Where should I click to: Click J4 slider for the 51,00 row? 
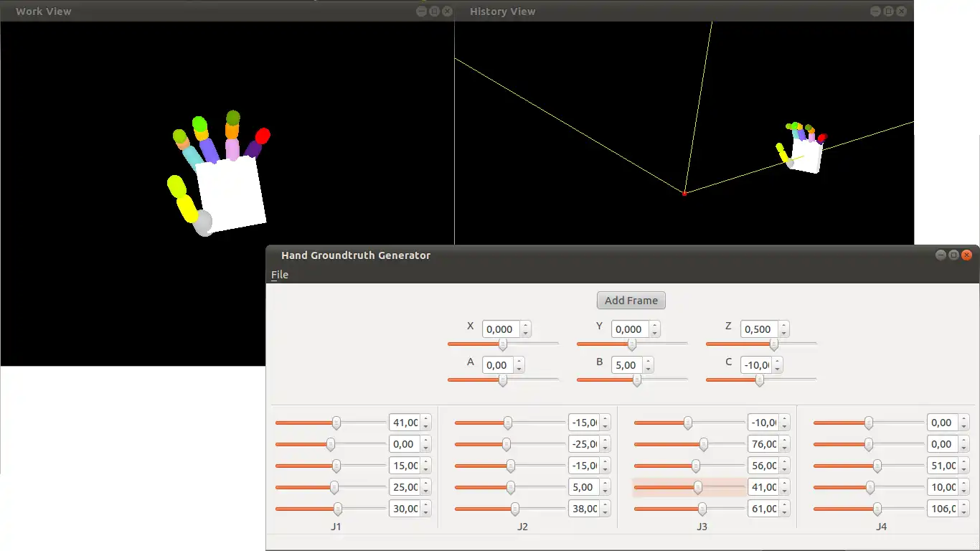point(869,466)
